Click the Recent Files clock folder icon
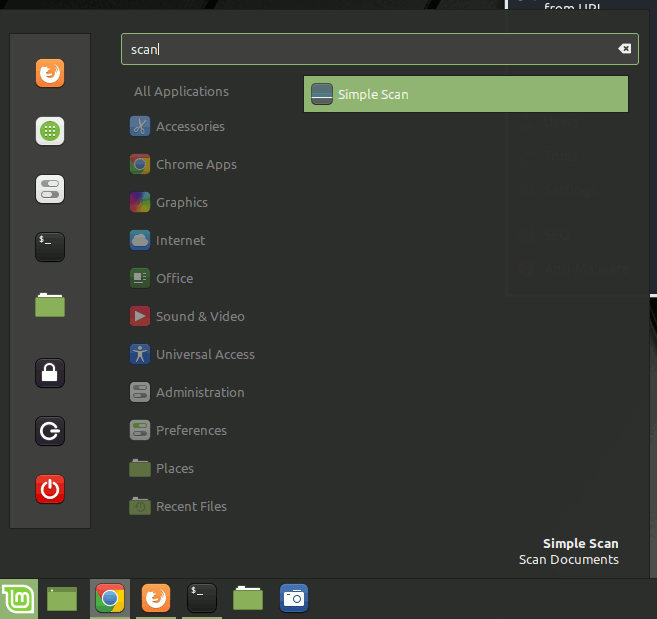Screen dimensions: 657x619 tap(140, 506)
